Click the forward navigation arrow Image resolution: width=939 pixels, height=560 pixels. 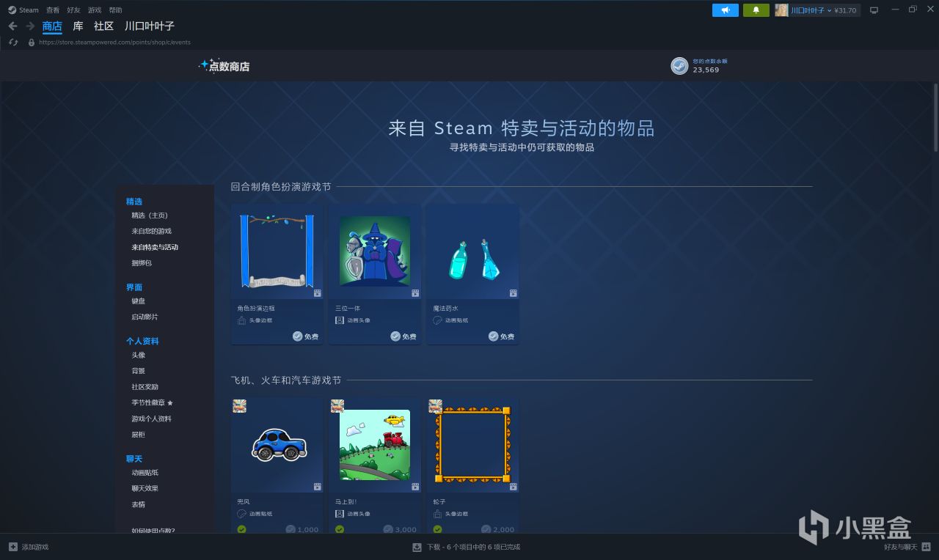click(30, 26)
